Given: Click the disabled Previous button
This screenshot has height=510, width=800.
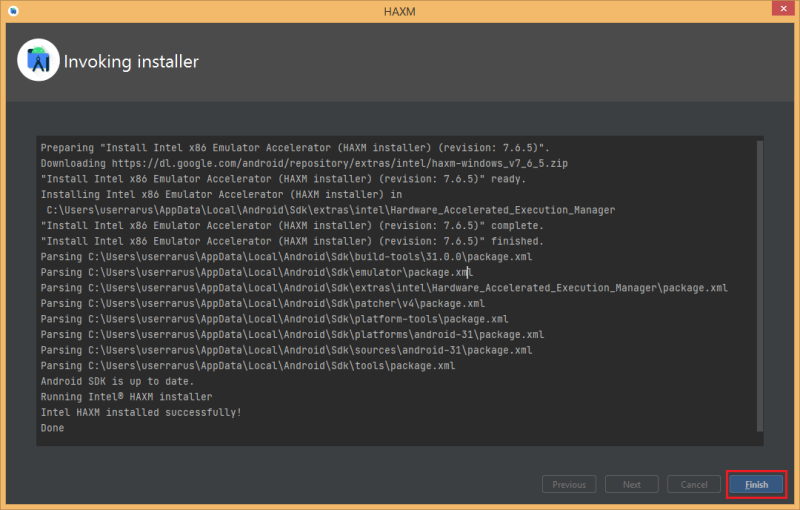Looking at the screenshot, I should coord(568,484).
